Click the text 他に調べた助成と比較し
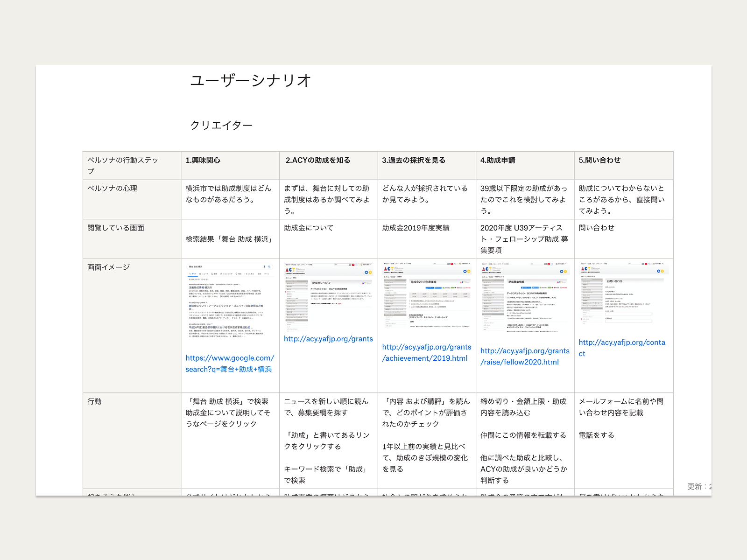The image size is (747, 560). [x=521, y=458]
